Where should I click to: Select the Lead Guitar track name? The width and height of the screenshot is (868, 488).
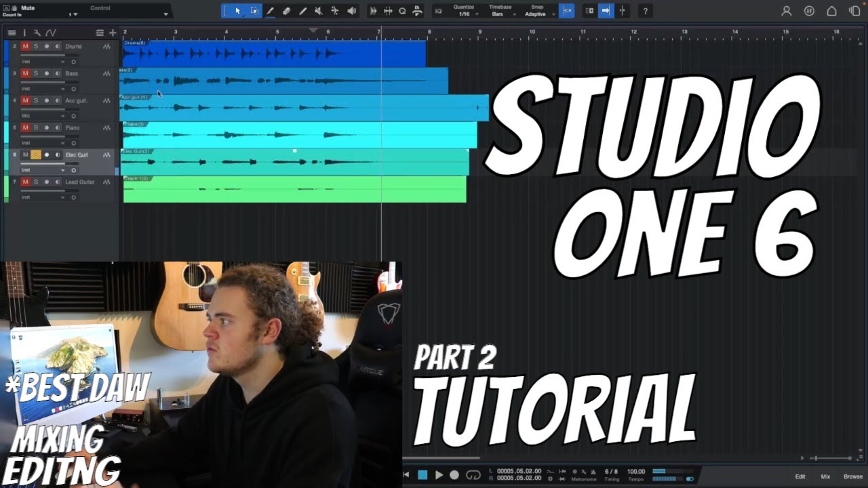point(80,182)
